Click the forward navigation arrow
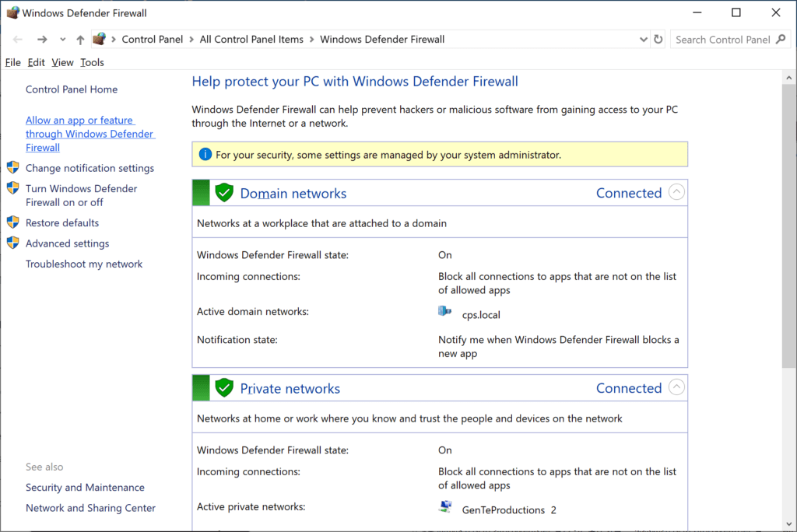797x532 pixels. 40,39
